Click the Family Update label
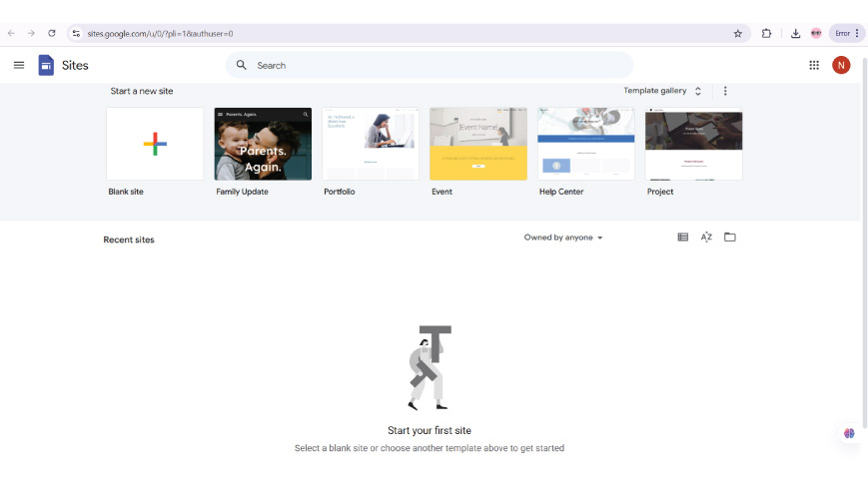 (x=242, y=192)
